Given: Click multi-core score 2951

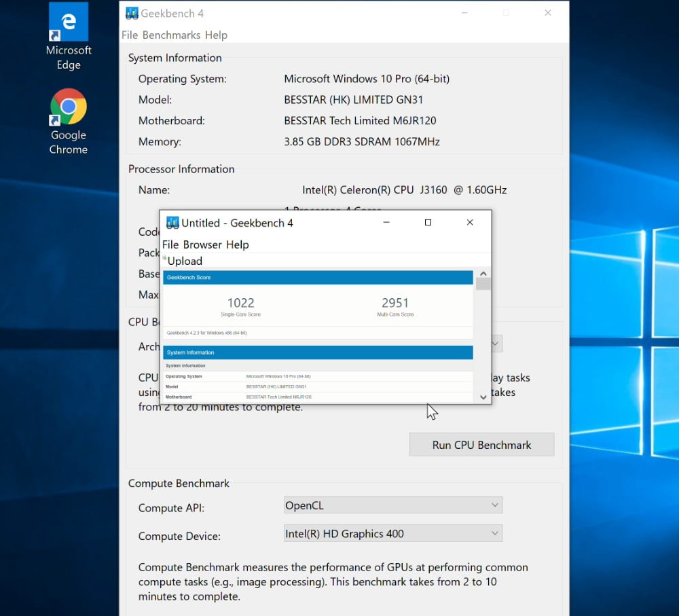Looking at the screenshot, I should (395, 303).
